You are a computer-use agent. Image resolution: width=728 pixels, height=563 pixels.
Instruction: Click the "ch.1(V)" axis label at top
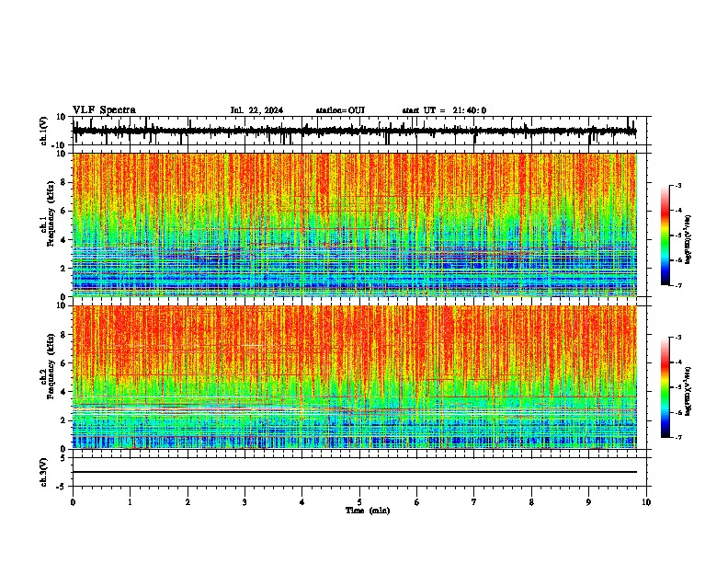[x=43, y=131]
